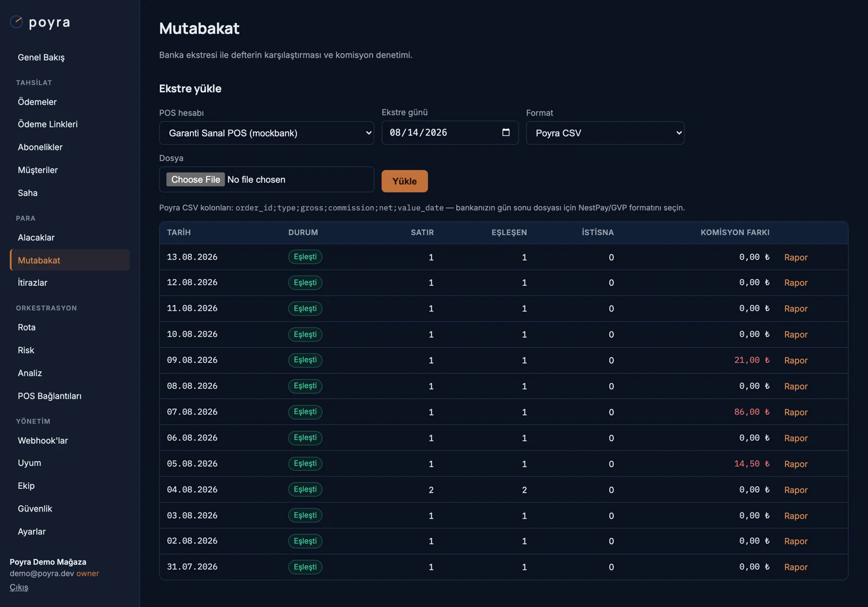Viewport: 868px width, 607px height.
Task: Open the Format dropdown showing Poyra CSV
Action: (x=605, y=133)
